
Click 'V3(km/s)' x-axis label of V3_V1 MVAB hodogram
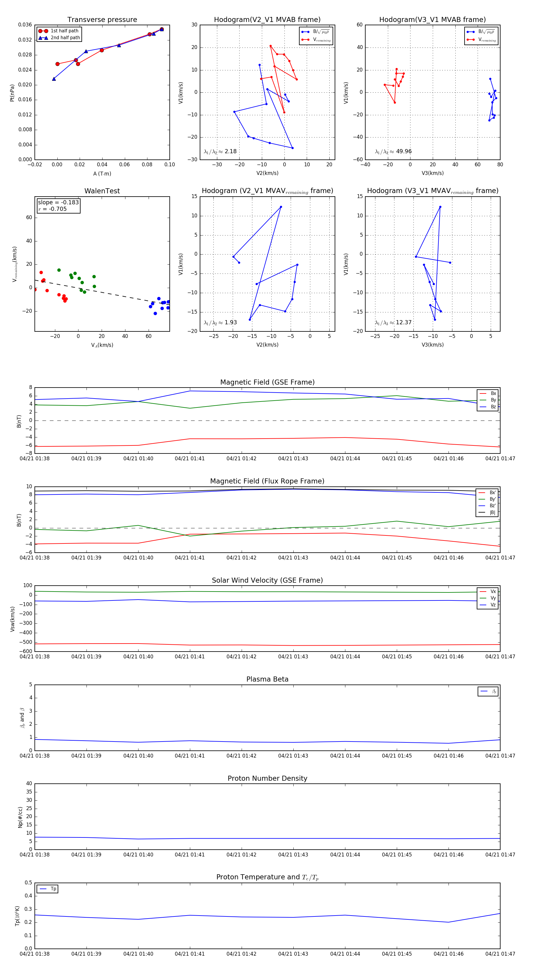(x=432, y=173)
